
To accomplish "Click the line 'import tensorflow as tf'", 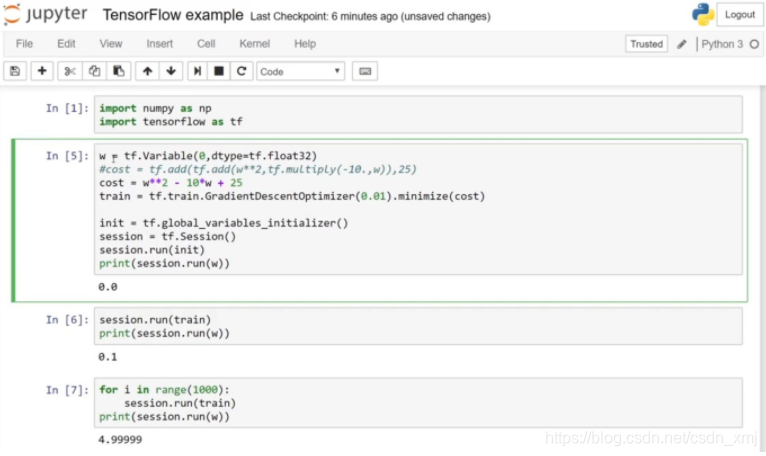I will point(171,122).
